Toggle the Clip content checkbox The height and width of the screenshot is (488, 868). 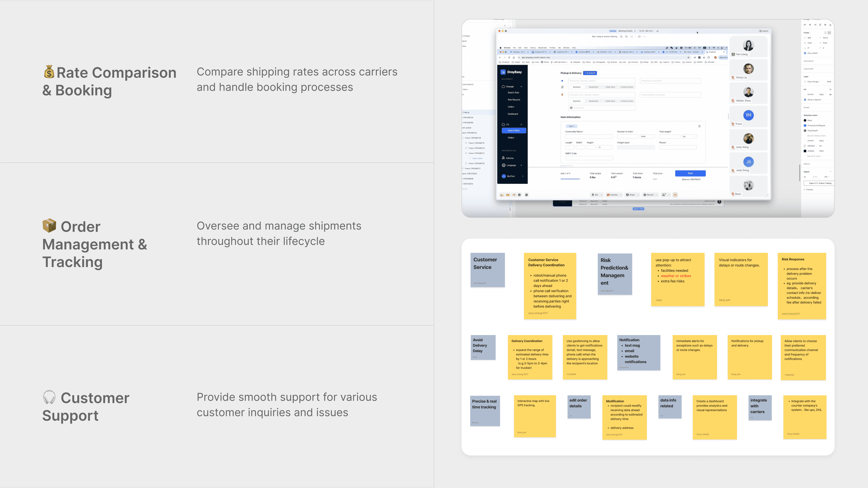click(805, 53)
